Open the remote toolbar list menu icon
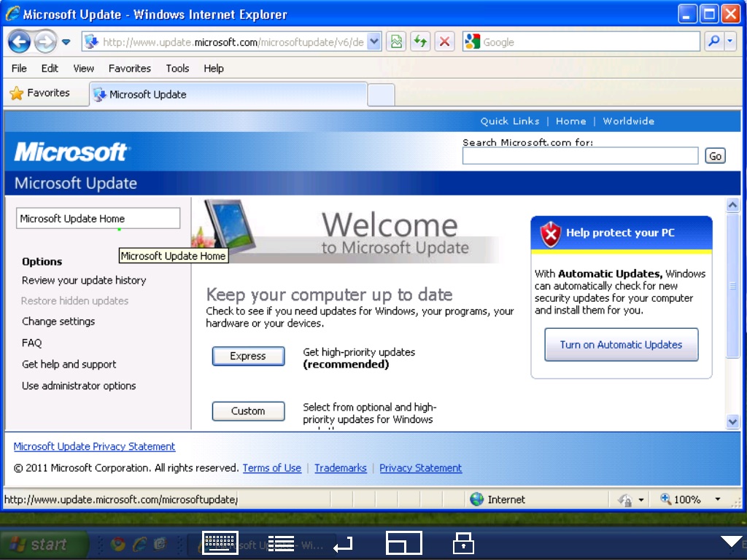This screenshot has width=747, height=560. tap(281, 543)
